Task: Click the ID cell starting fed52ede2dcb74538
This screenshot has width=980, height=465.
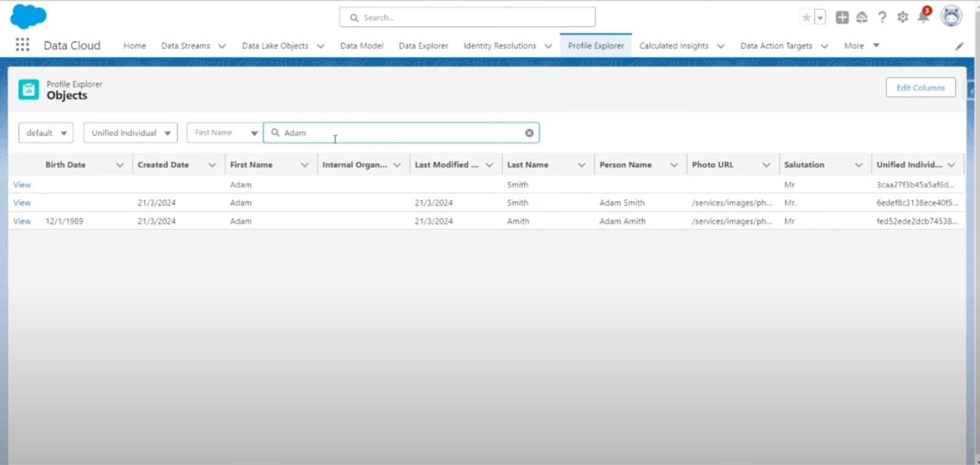Action: (917, 221)
